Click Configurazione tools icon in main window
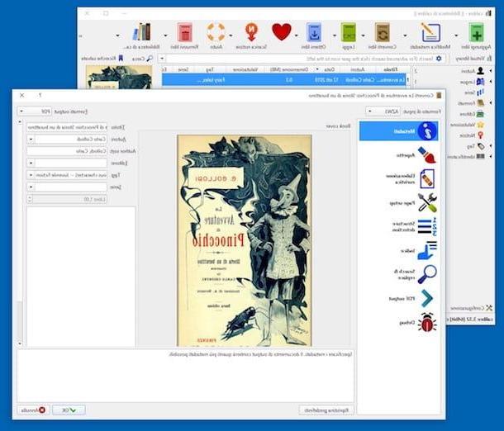The width and height of the screenshot is (504, 431). (x=488, y=308)
